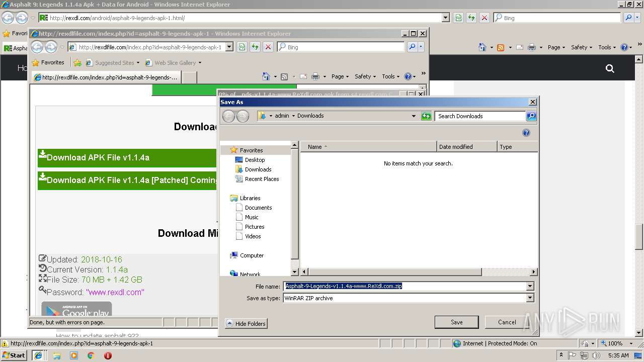The height and width of the screenshot is (362, 644).
Task: Sort by Name column header
Action: (x=369, y=147)
